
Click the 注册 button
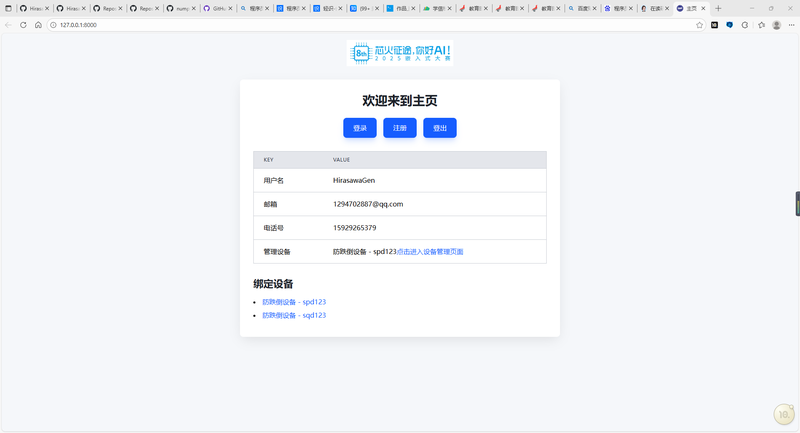click(399, 128)
